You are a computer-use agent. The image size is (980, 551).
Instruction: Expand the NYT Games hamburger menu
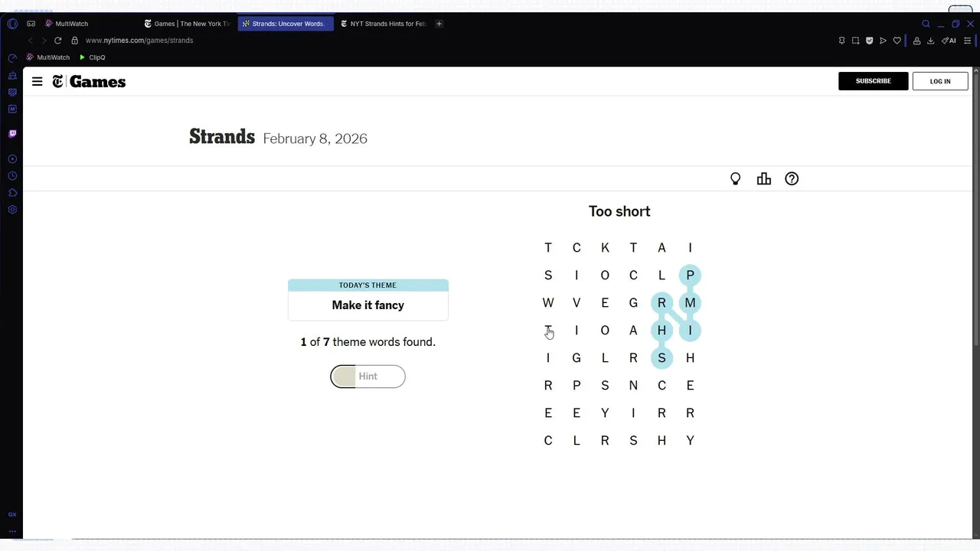point(37,81)
